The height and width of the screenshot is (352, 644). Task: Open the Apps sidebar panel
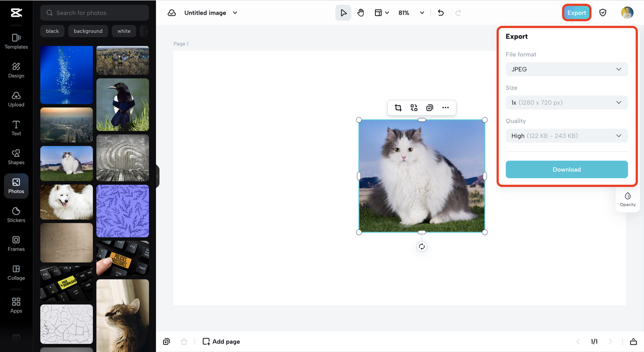tap(16, 305)
